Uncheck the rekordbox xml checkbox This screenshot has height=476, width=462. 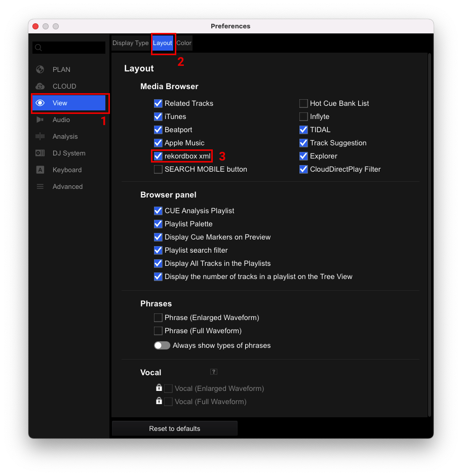pos(158,156)
